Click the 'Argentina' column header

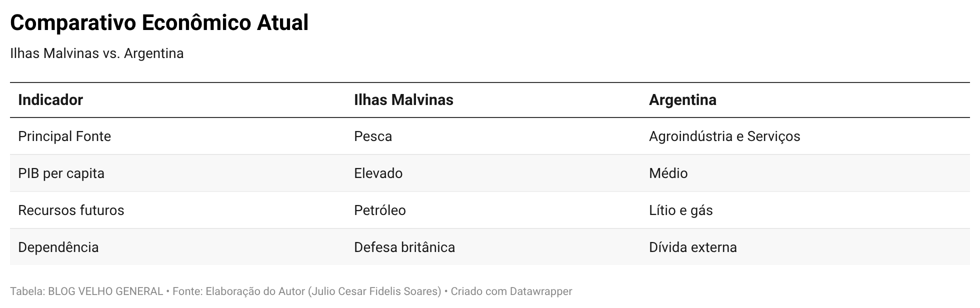tap(682, 100)
